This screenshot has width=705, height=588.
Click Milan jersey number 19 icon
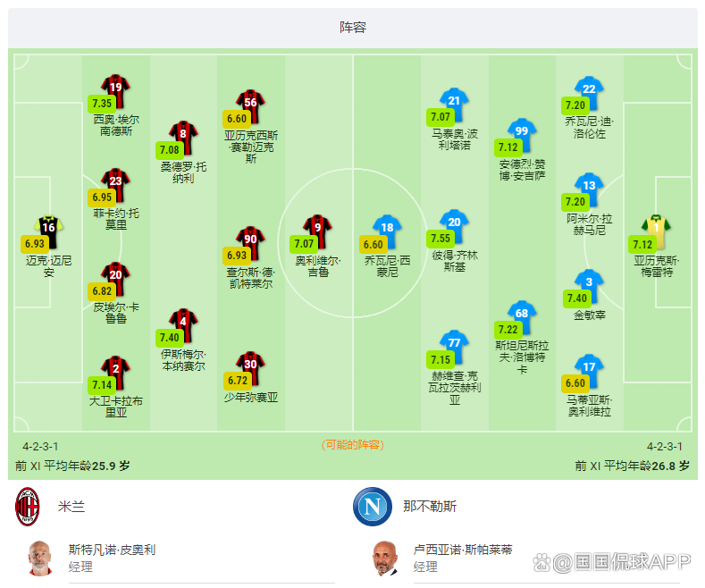tap(115, 90)
